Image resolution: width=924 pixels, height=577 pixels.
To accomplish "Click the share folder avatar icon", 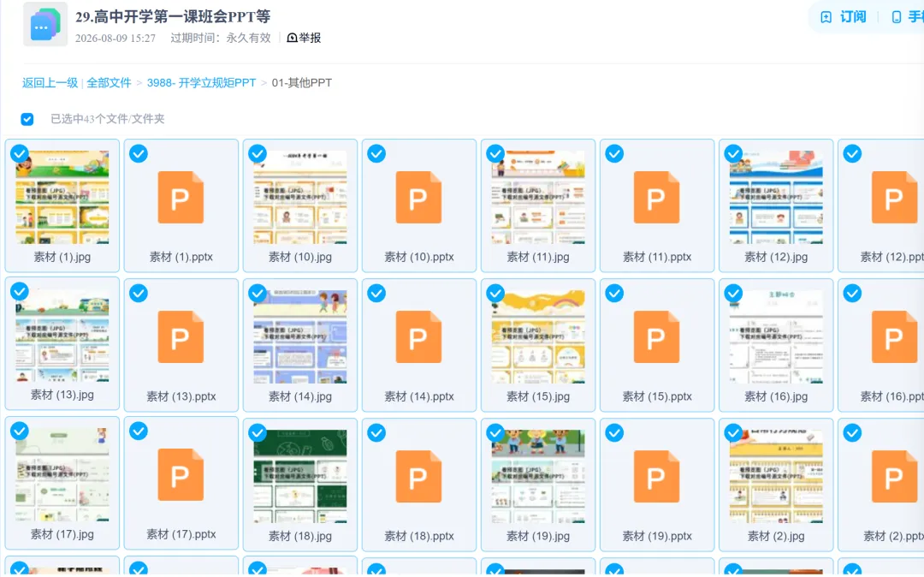I will tap(44, 25).
